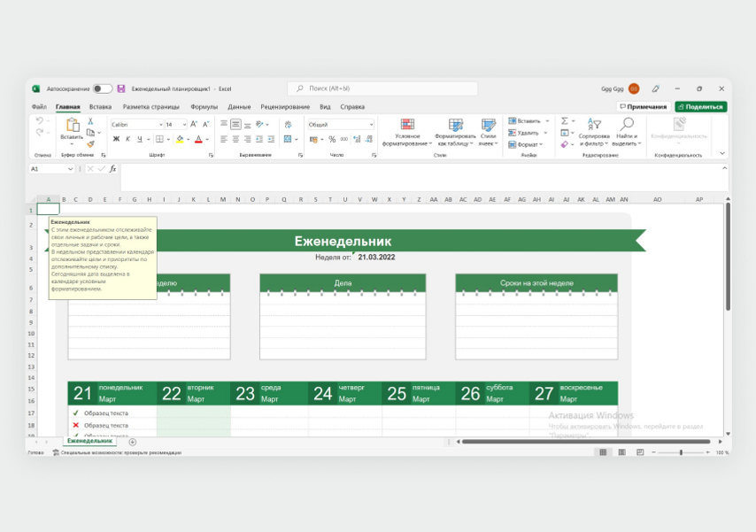Click the clear (eraser) icon

click(x=565, y=144)
